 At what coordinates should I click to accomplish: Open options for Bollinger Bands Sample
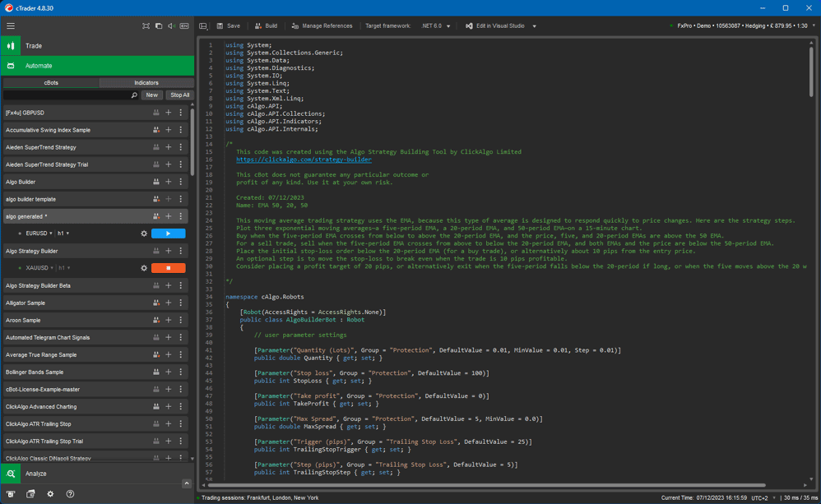point(181,372)
